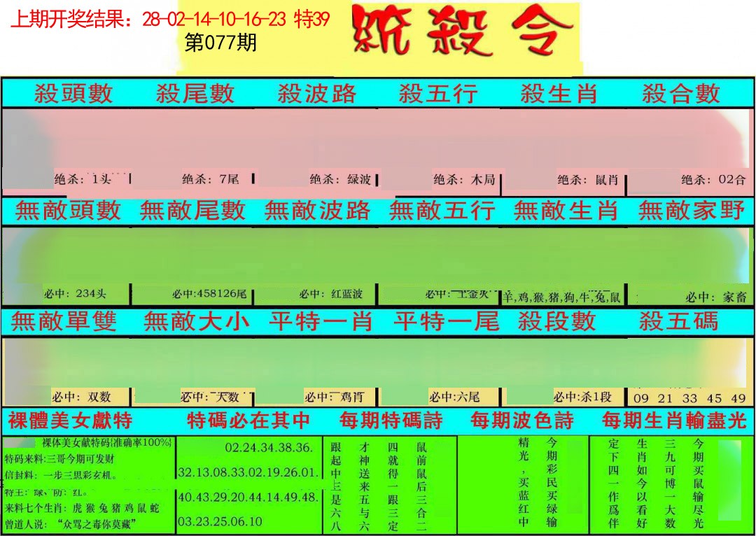Click the 特碼必在其中 section heading
Screen dimensions: 756x536
(x=248, y=421)
